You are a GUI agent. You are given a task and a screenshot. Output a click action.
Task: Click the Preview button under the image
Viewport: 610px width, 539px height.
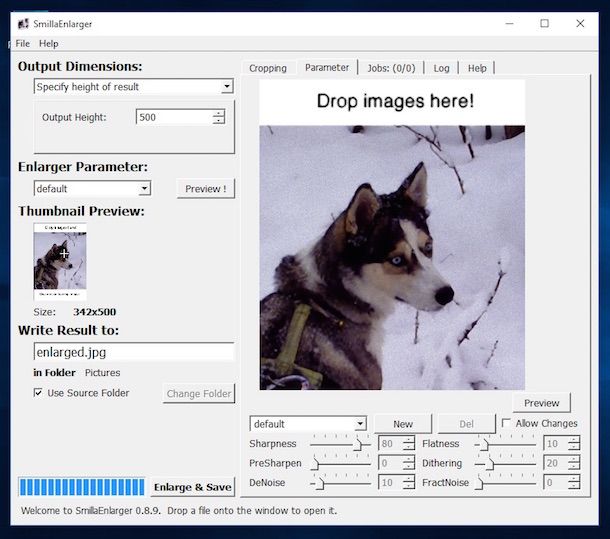(541, 403)
